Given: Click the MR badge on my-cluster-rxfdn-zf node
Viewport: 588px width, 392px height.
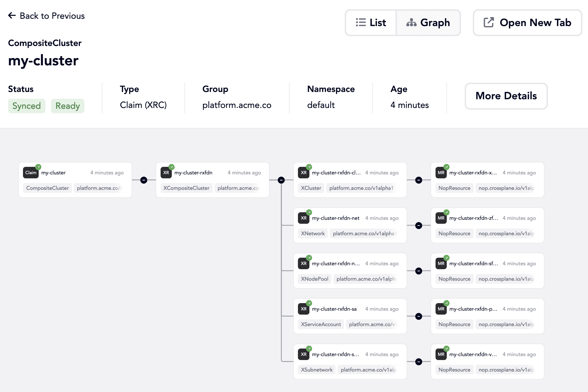Looking at the screenshot, I should pyautogui.click(x=441, y=218).
